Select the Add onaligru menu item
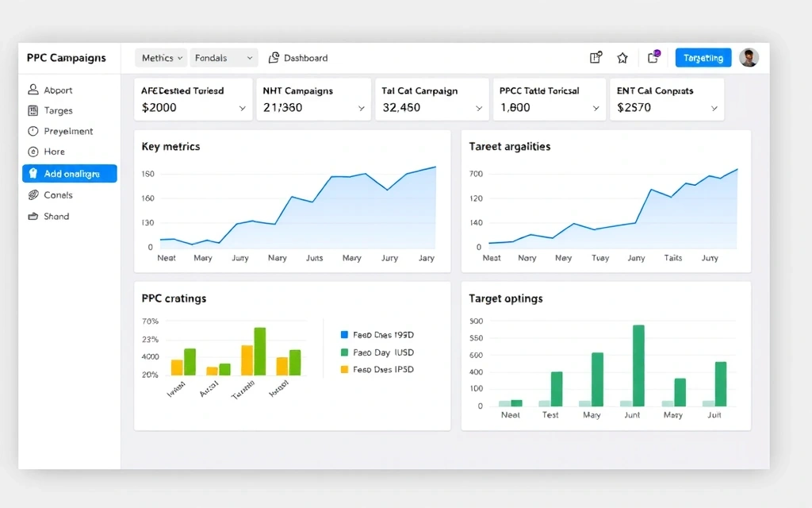The image size is (812, 508). 70,173
